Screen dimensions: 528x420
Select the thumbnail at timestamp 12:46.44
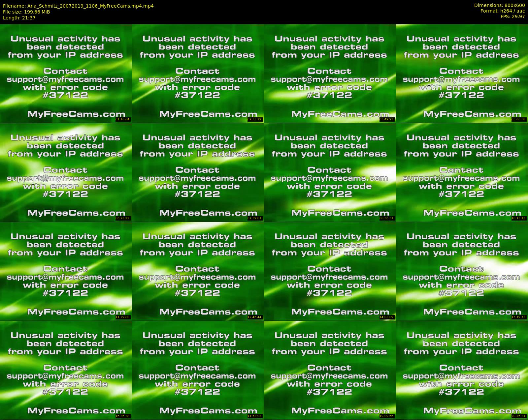198,271
